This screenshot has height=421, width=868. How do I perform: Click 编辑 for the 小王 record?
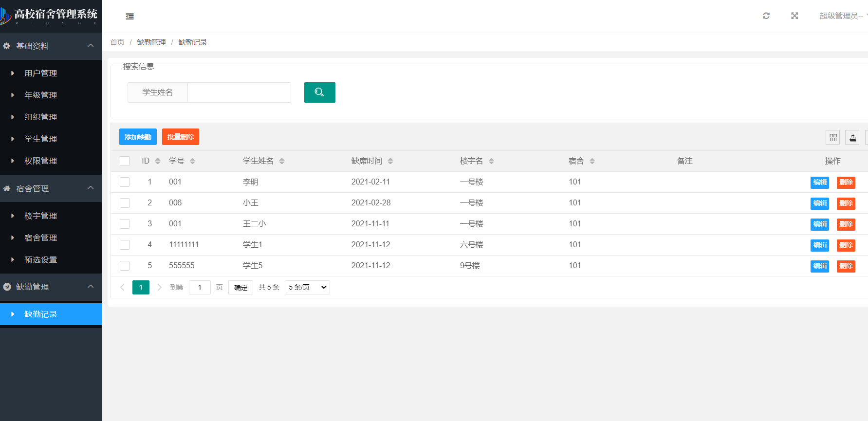point(819,203)
